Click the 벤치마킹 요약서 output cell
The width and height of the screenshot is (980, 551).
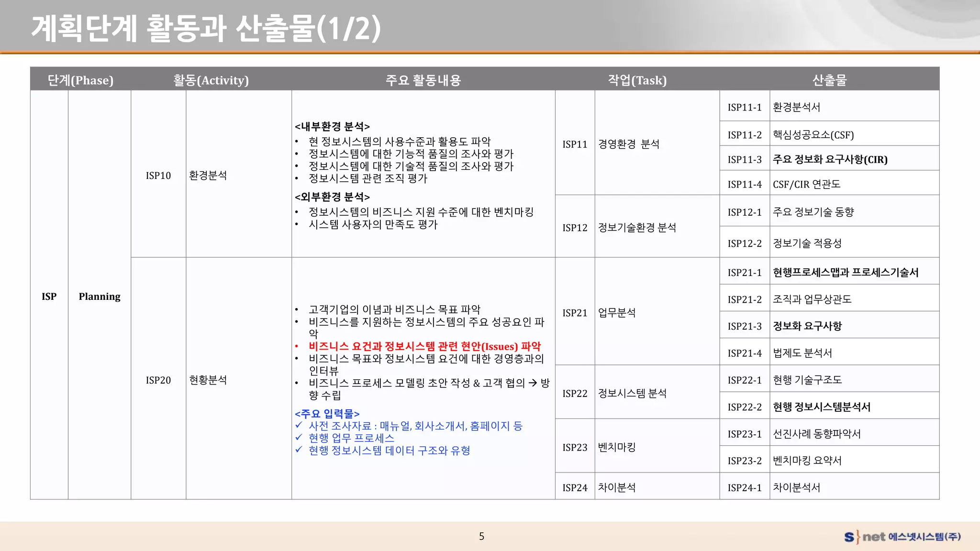[855, 460]
